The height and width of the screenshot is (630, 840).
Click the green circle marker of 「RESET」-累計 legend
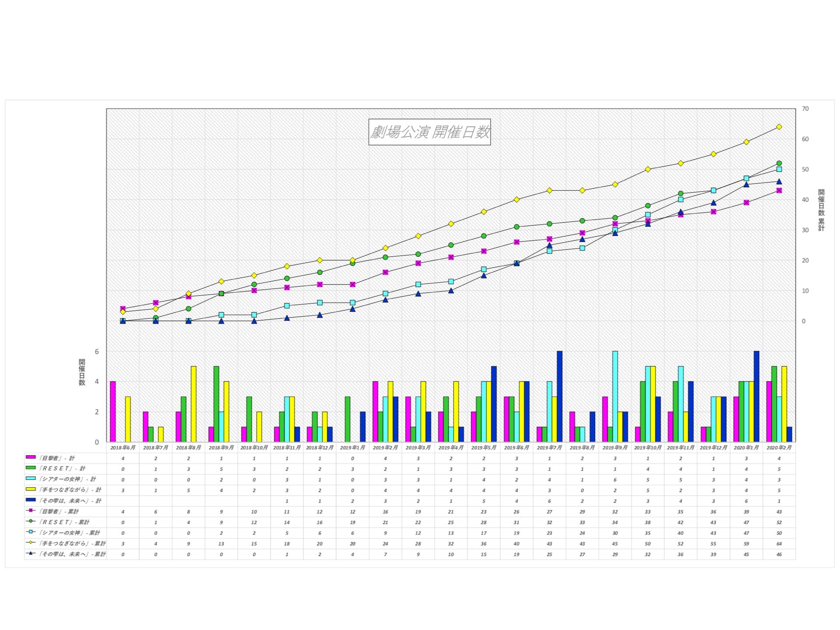click(31, 521)
